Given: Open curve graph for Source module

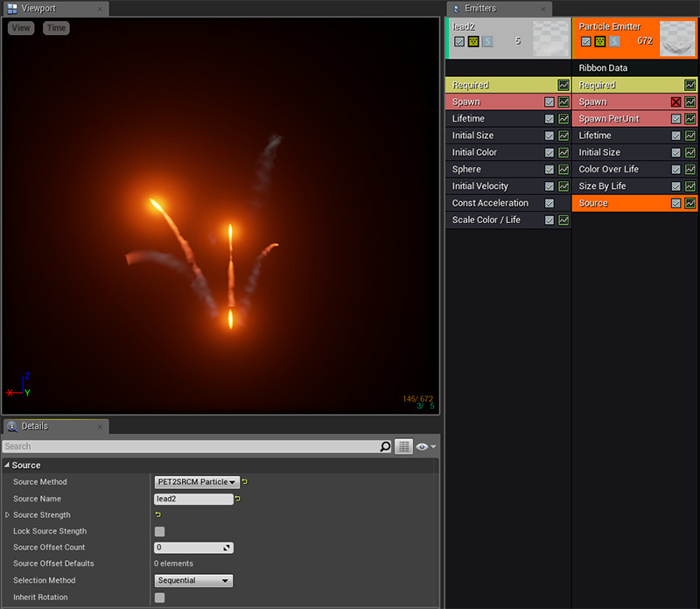Looking at the screenshot, I should (x=690, y=203).
